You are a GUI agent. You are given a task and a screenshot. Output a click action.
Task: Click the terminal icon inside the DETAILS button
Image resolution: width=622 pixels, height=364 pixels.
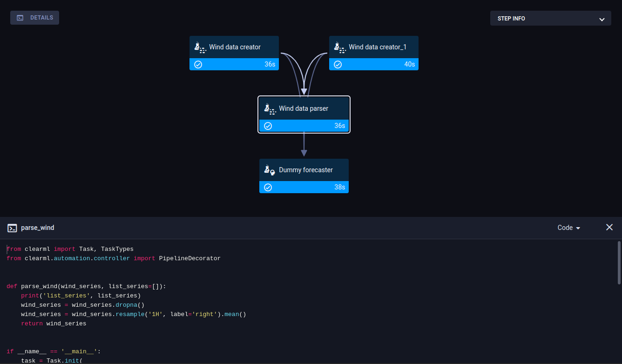20,17
